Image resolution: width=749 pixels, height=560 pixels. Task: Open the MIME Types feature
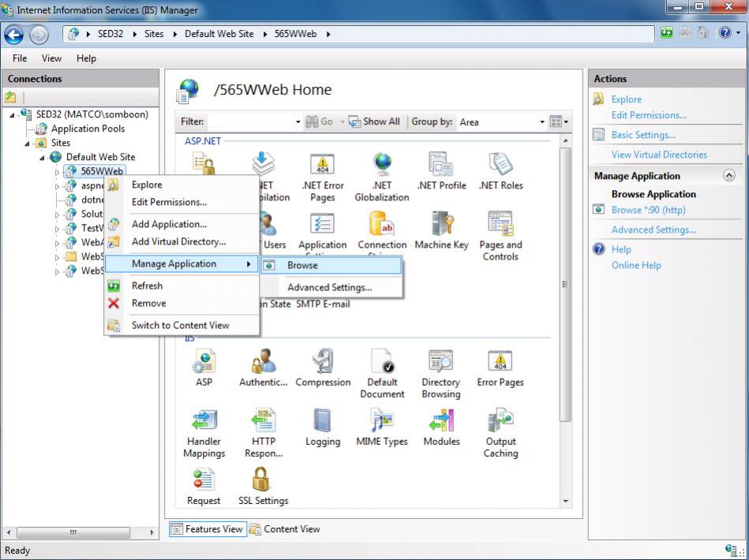tap(382, 427)
